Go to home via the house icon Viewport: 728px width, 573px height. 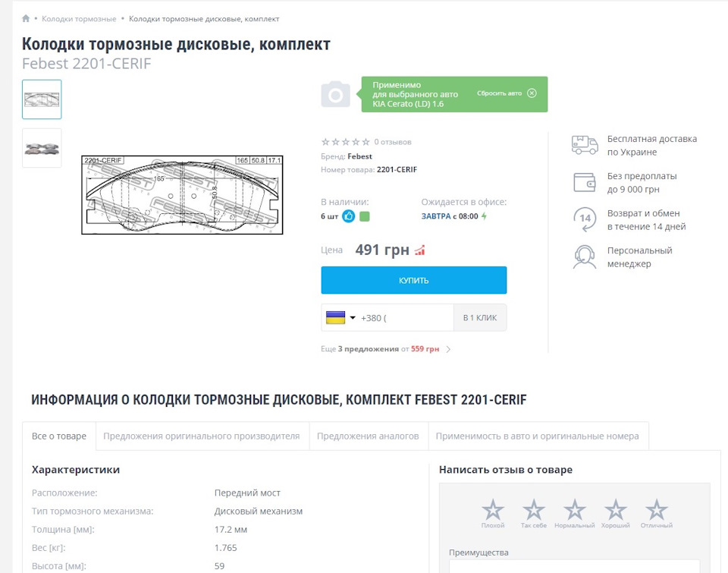[26, 18]
